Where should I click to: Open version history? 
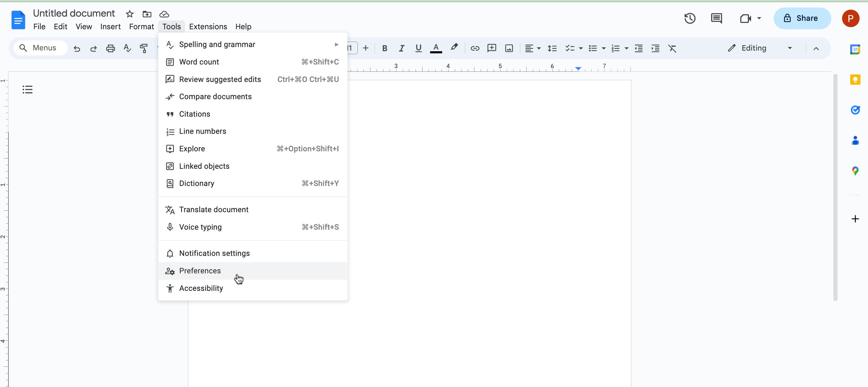[690, 18]
